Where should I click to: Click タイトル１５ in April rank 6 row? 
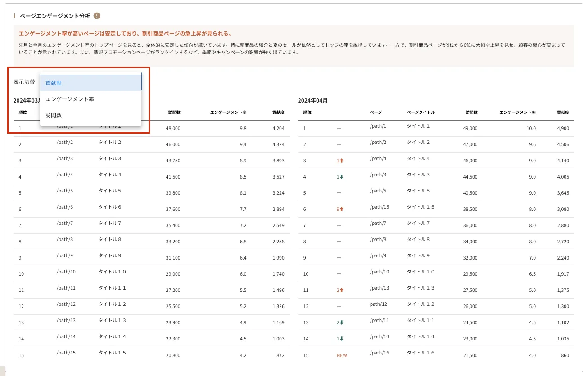point(421,207)
